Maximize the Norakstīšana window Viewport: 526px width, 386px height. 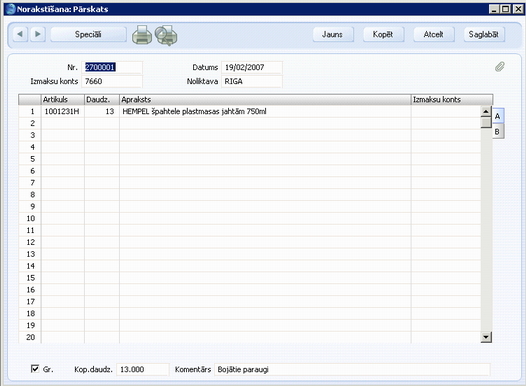pos(506,9)
